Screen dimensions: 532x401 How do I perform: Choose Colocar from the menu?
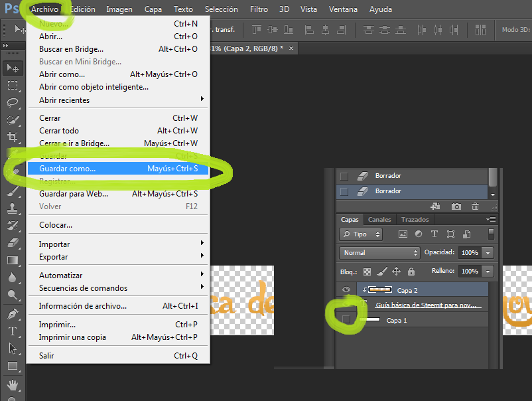coord(117,225)
